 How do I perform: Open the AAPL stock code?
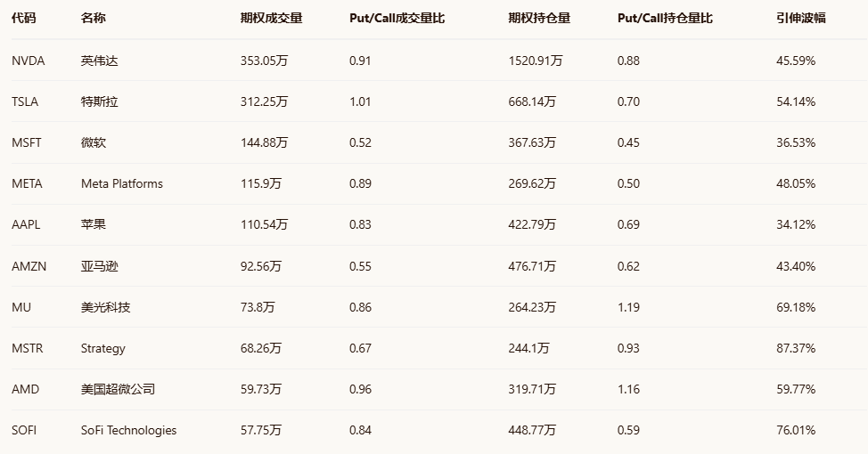pyautogui.click(x=27, y=224)
